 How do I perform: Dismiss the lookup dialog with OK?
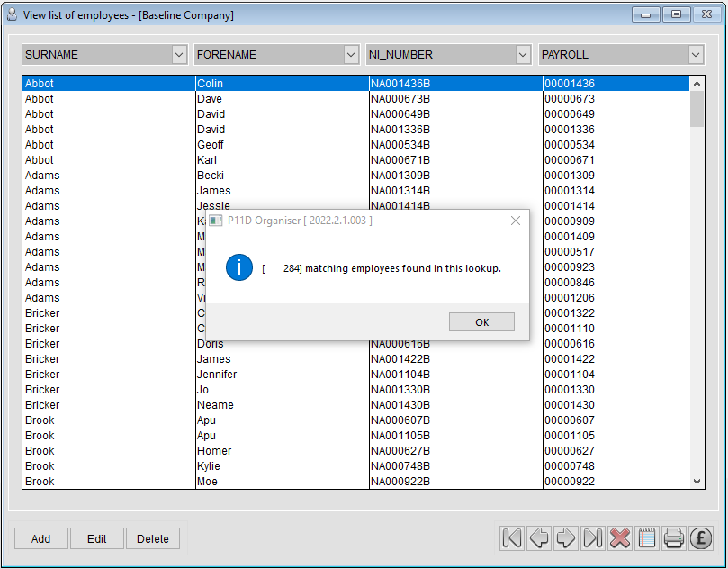(481, 321)
